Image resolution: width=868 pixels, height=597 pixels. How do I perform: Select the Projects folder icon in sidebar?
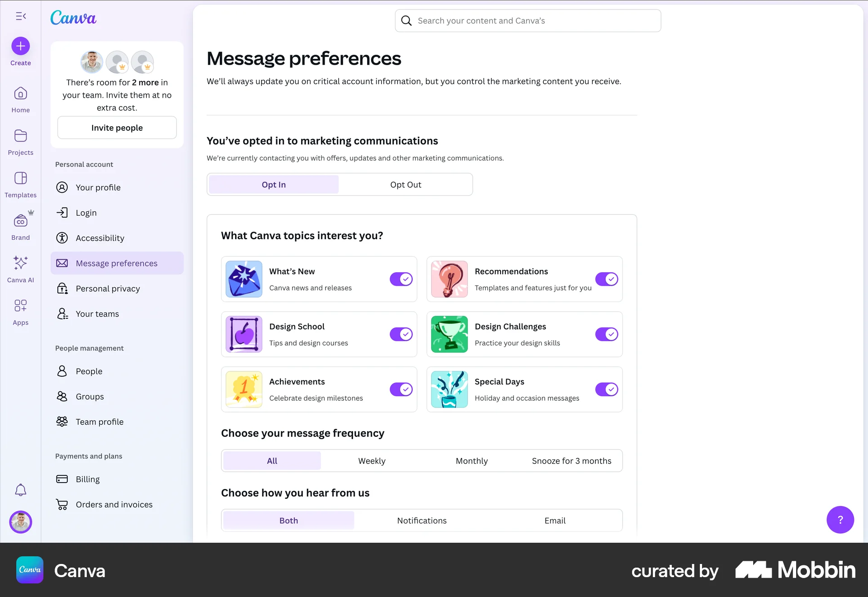(20, 136)
